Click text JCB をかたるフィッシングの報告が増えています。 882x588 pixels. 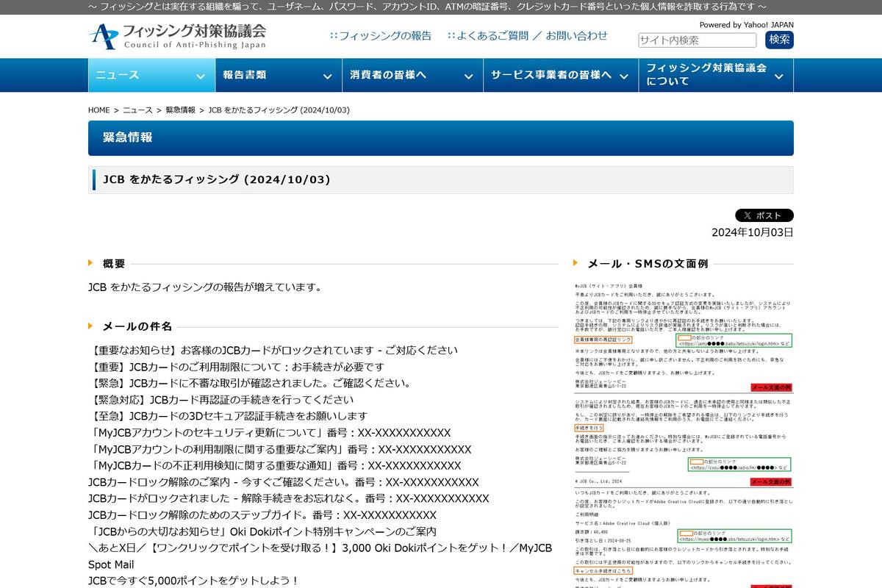tap(205, 287)
